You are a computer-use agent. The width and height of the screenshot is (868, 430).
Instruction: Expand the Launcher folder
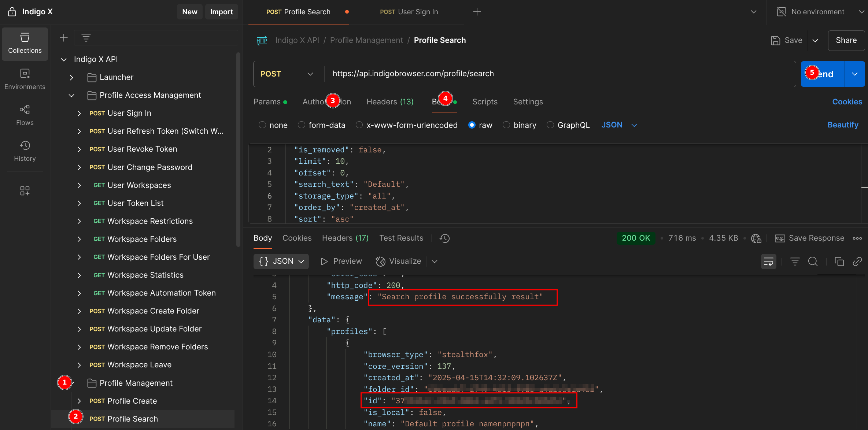(71, 77)
